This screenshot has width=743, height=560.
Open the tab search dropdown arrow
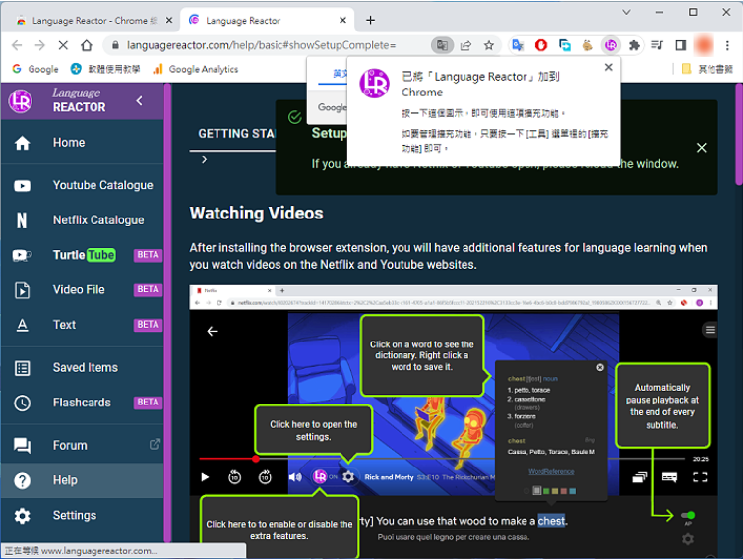point(627,13)
